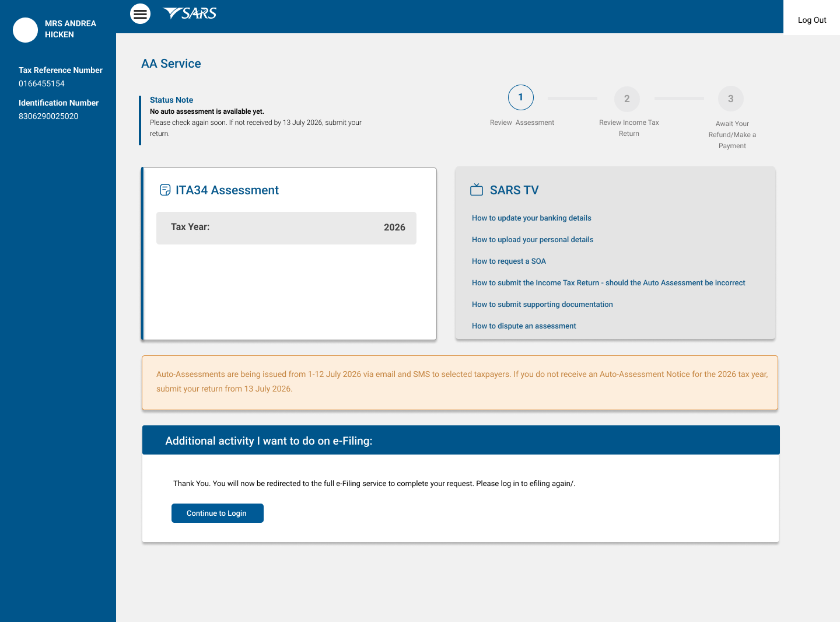This screenshot has height=622, width=840.
Task: Click the 'Thank You. You will now be redirected' message
Action: coord(374,484)
